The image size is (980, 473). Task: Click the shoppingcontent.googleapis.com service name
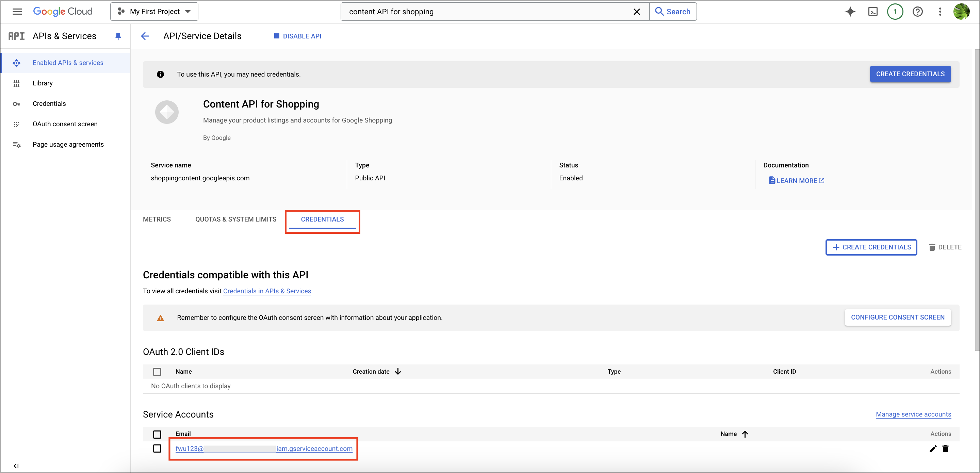coord(200,178)
